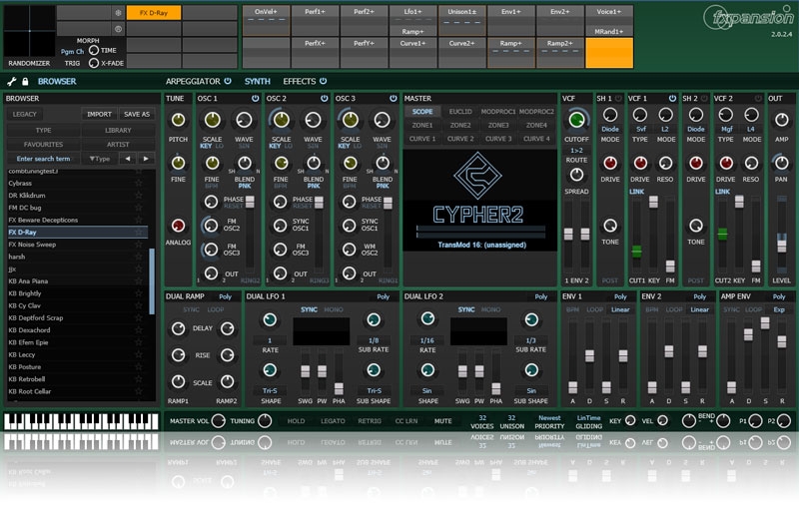Click the randomizer dice icon
This screenshot has height=532, width=799.
pyautogui.click(x=118, y=13)
